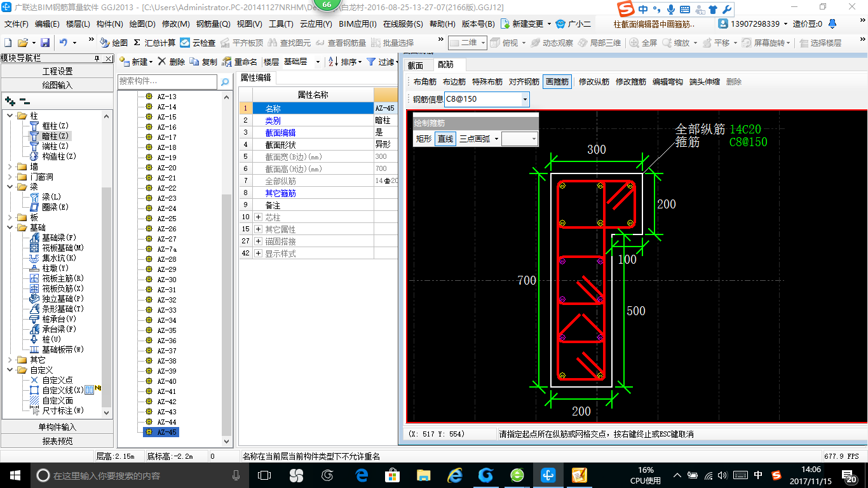Click the search magnifier icon beside component search
The width and height of the screenshot is (868, 488).
tap(224, 81)
